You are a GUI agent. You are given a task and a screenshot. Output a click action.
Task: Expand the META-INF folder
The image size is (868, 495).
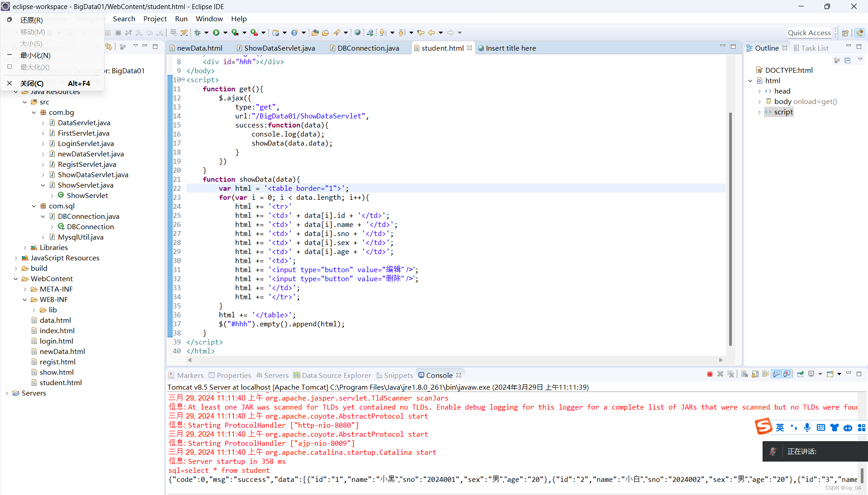pyautogui.click(x=25, y=289)
